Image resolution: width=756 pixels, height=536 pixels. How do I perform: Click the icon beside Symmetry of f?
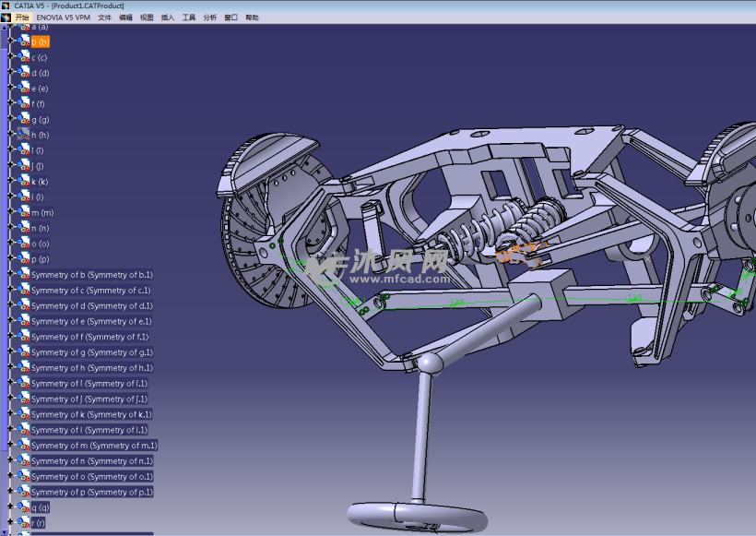(x=24, y=336)
